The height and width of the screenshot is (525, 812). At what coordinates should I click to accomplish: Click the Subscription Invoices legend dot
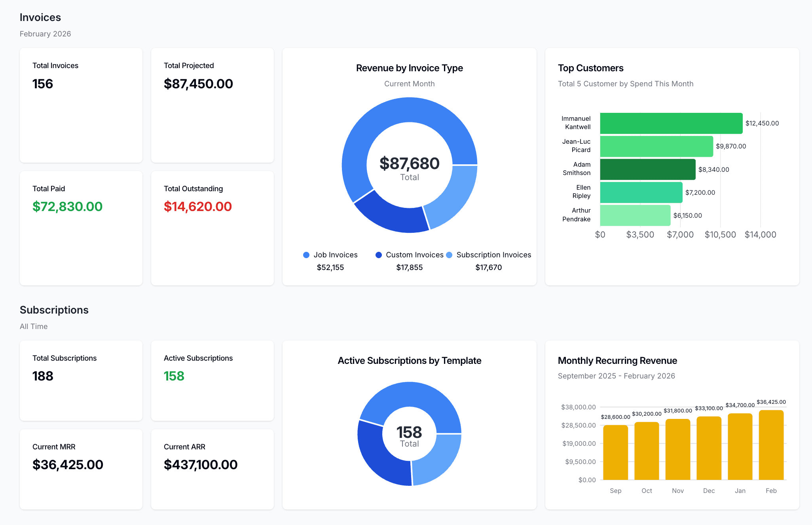(x=449, y=255)
